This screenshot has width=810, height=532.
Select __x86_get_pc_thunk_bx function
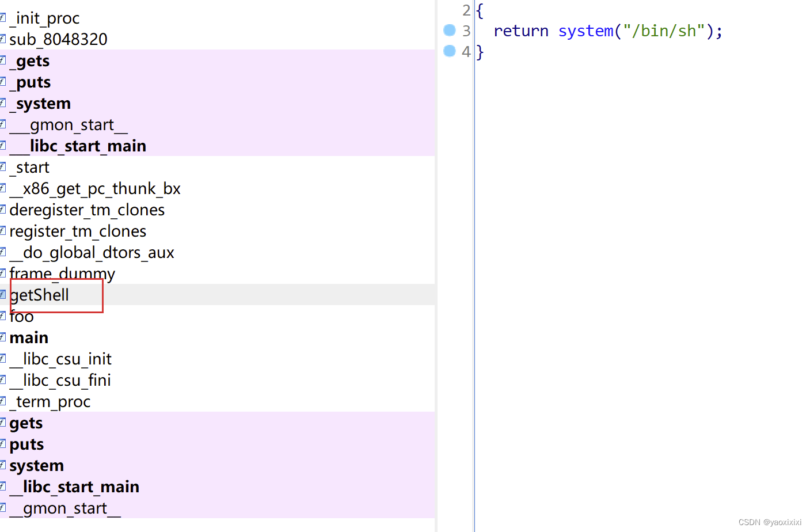[95, 188]
